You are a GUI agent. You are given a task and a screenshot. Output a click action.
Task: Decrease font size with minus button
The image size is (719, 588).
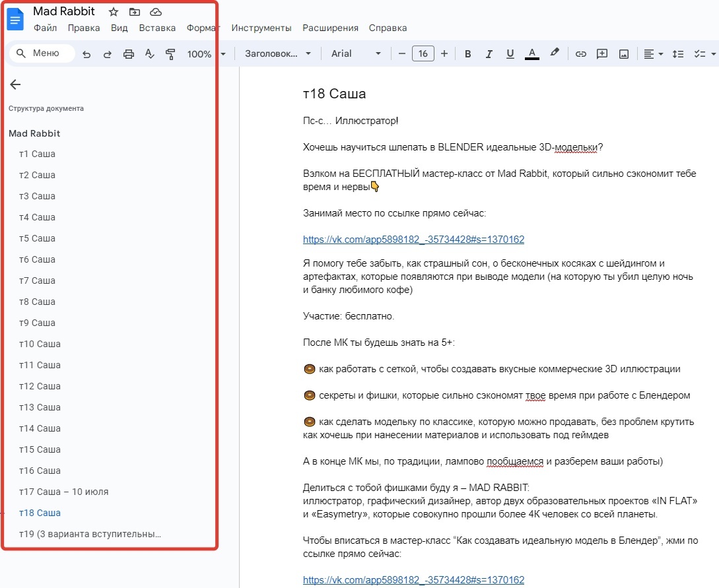401,53
